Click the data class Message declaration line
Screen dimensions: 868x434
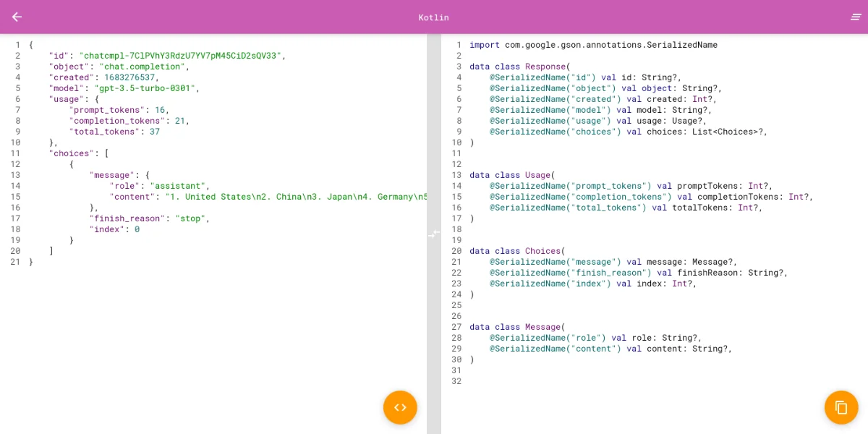517,326
